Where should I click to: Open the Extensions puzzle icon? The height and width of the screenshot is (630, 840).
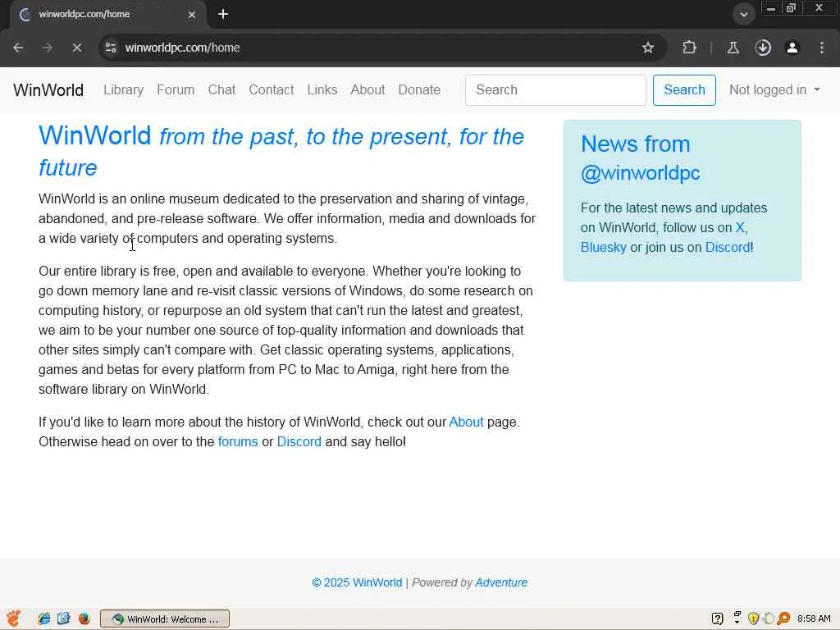click(689, 48)
